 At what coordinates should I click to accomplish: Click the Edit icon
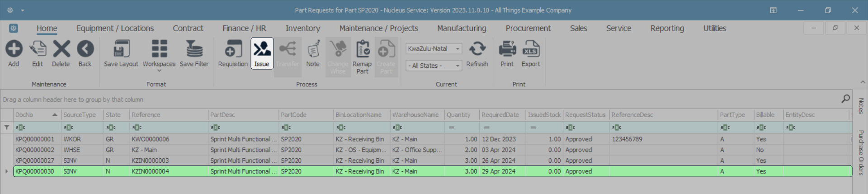click(x=38, y=49)
